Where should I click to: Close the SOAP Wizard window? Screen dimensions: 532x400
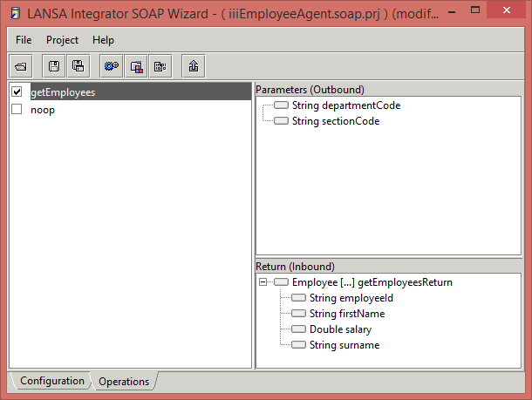(506, 10)
